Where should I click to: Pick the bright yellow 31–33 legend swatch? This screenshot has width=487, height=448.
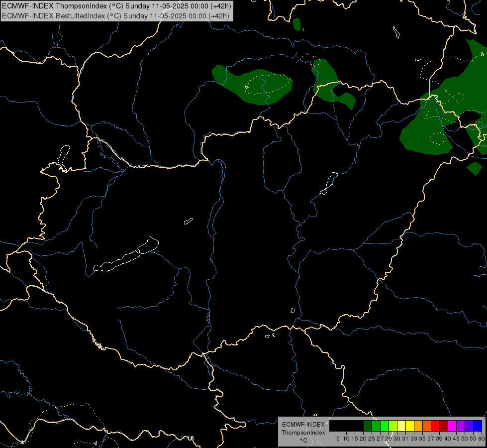pyautogui.click(x=410, y=426)
